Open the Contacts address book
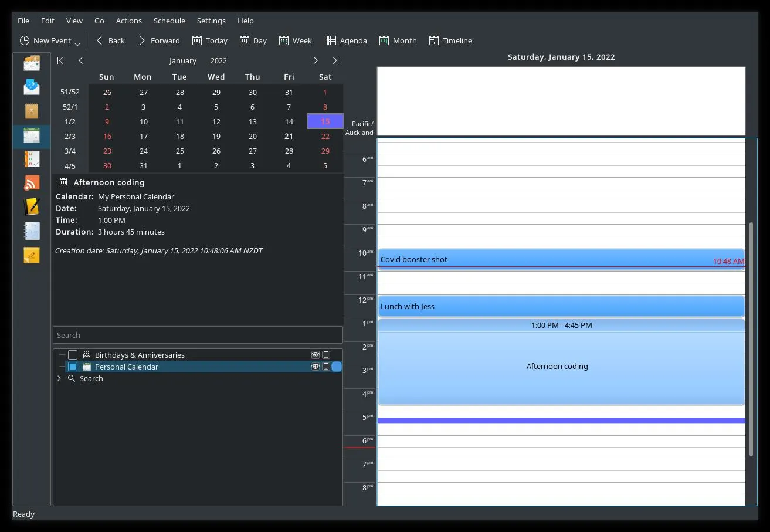The image size is (770, 532). pyautogui.click(x=30, y=111)
